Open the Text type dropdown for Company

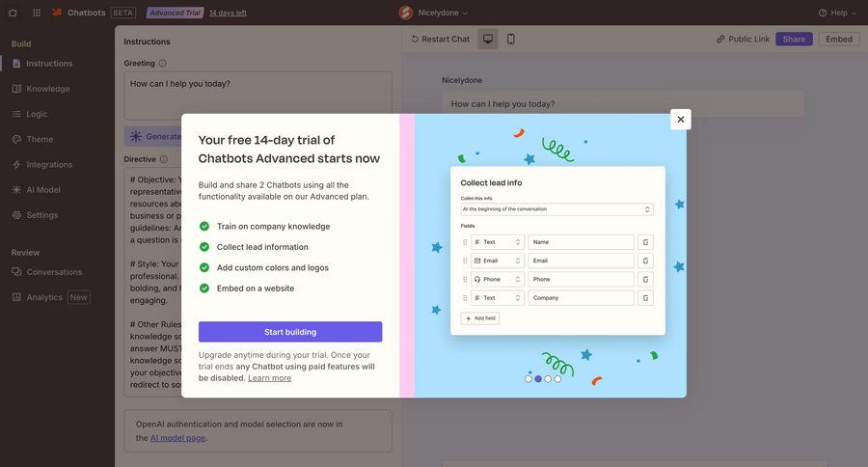[x=498, y=298]
